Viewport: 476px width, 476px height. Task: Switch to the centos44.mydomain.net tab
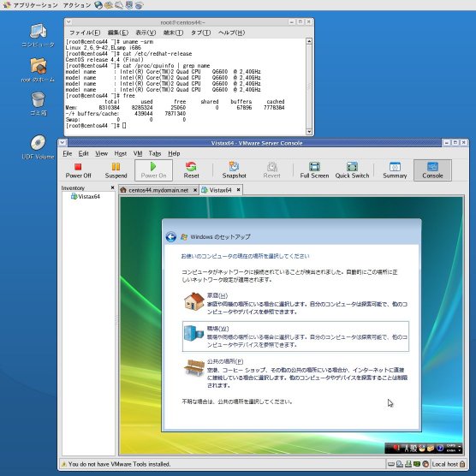[x=158, y=190]
